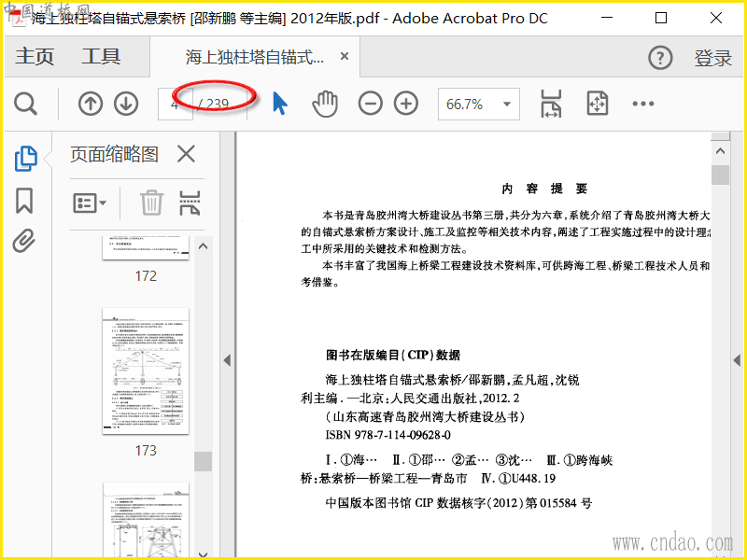Expand the right tools pane arrow
The height and width of the screenshot is (560, 747).
pos(738,360)
